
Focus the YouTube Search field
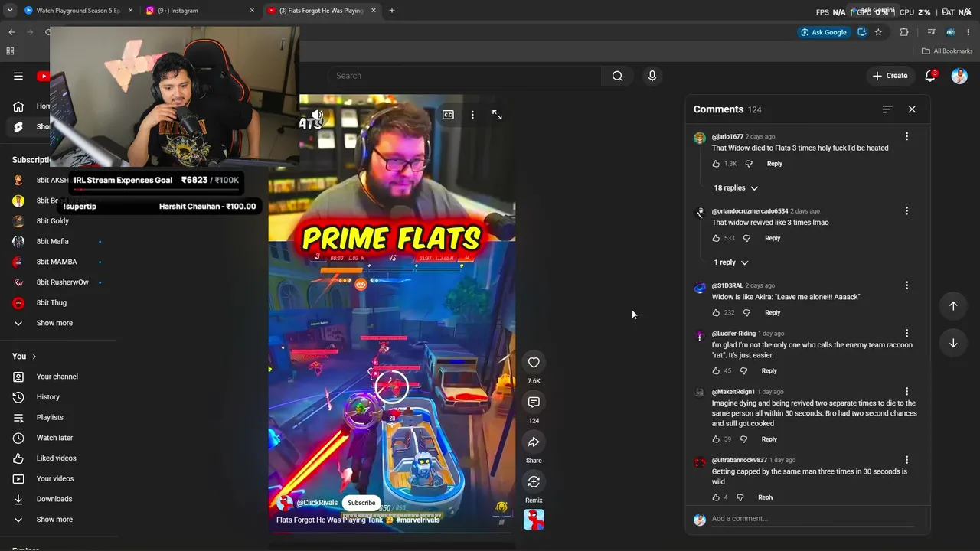coord(465,76)
